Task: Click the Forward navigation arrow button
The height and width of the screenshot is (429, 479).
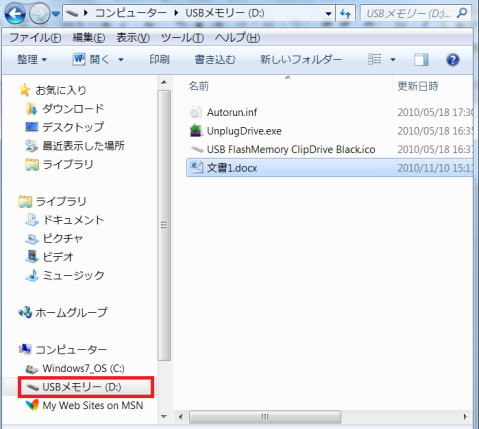Action: click(x=40, y=14)
